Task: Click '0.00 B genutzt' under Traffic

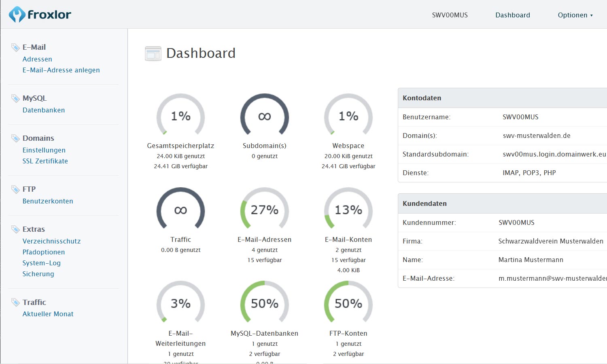Action: (181, 250)
